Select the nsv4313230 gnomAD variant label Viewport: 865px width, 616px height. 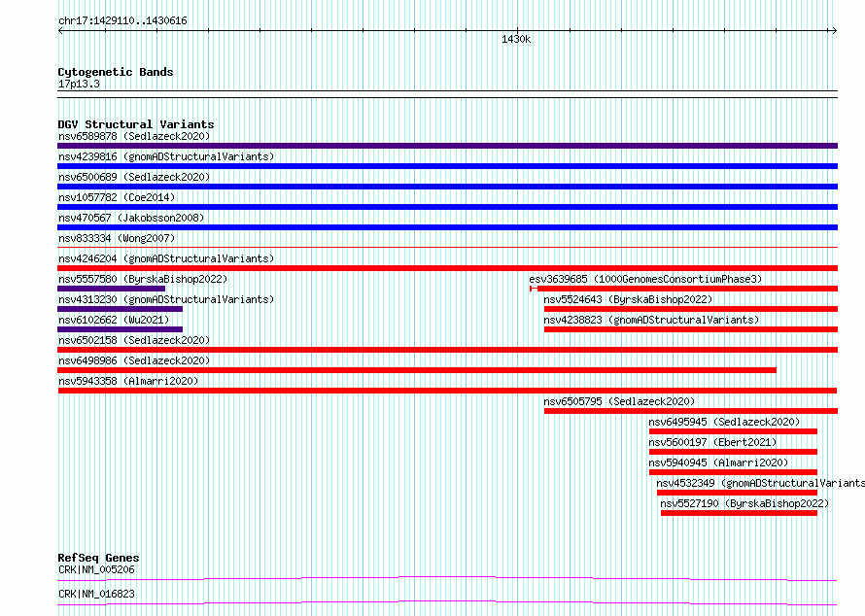coord(166,299)
